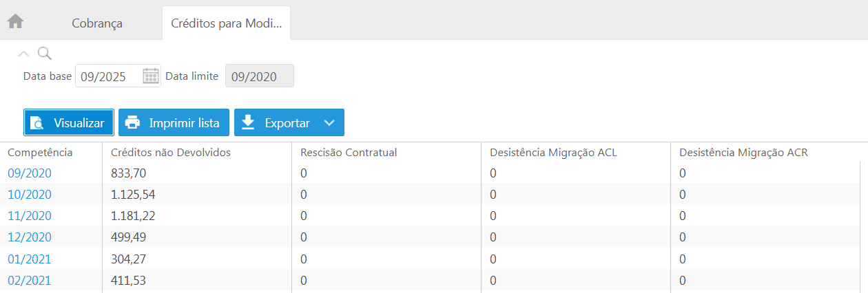Click the Imprimir lista button

173,123
